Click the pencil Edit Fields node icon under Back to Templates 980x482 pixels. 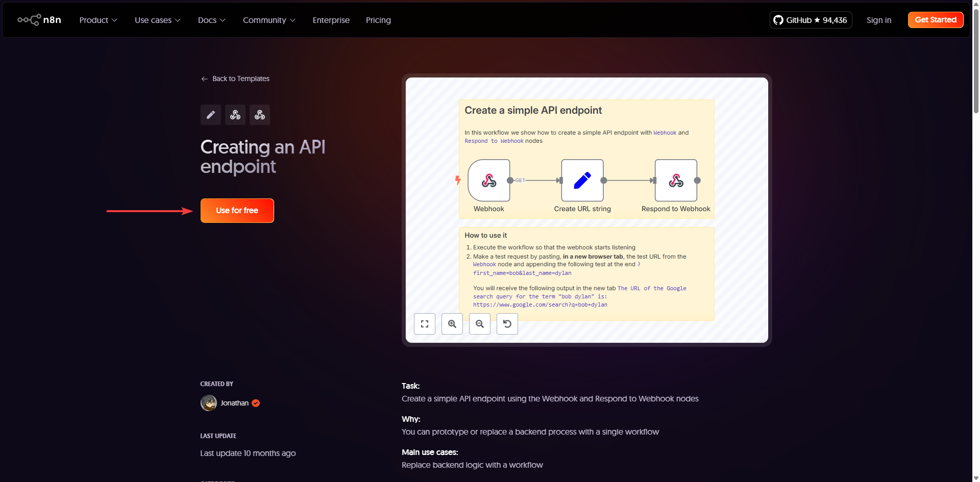210,115
